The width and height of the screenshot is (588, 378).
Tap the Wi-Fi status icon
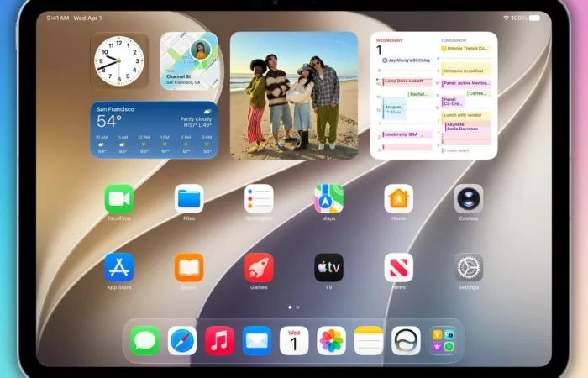(x=506, y=18)
